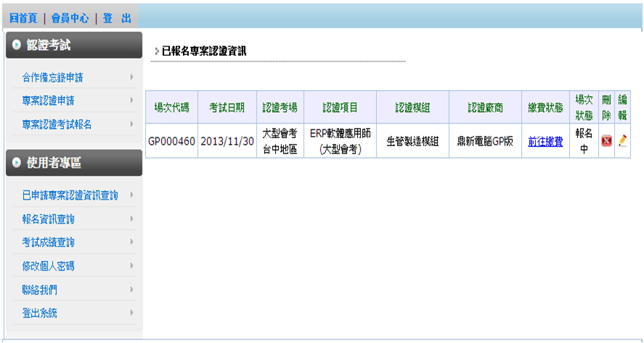Open 考試成績查詢 link
Image resolution: width=644 pixels, height=343 pixels.
coord(49,242)
